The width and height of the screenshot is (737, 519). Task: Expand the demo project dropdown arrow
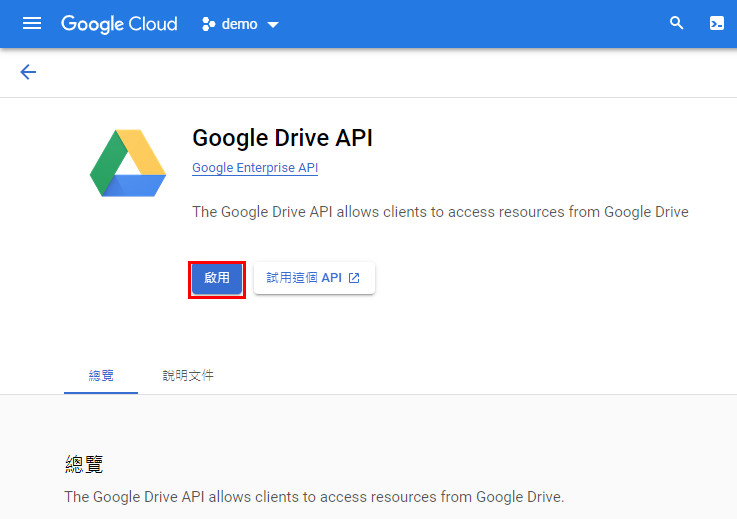click(273, 24)
